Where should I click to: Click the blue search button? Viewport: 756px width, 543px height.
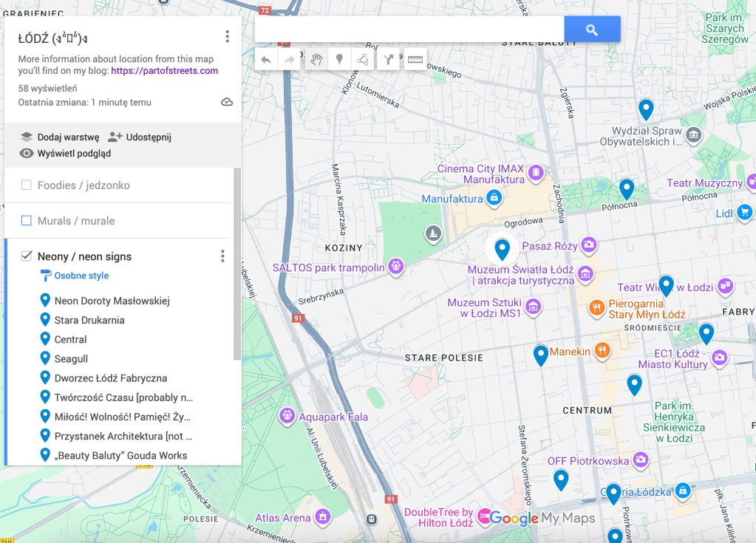[591, 30]
